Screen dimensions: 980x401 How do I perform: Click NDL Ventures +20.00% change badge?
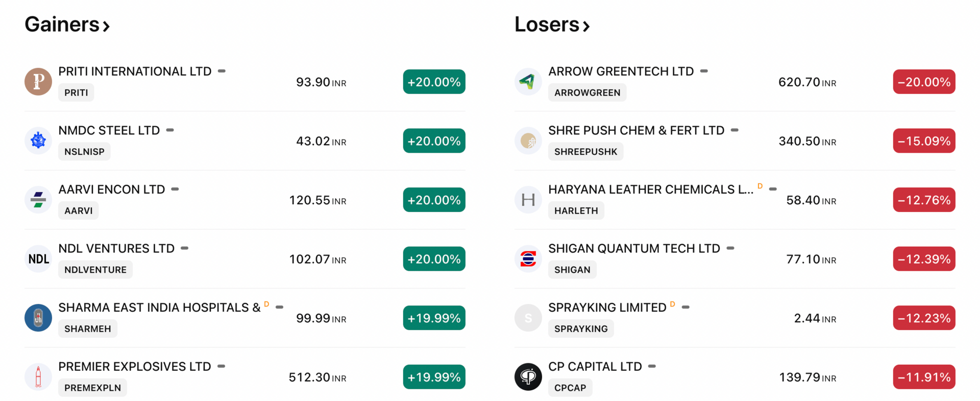[434, 259]
